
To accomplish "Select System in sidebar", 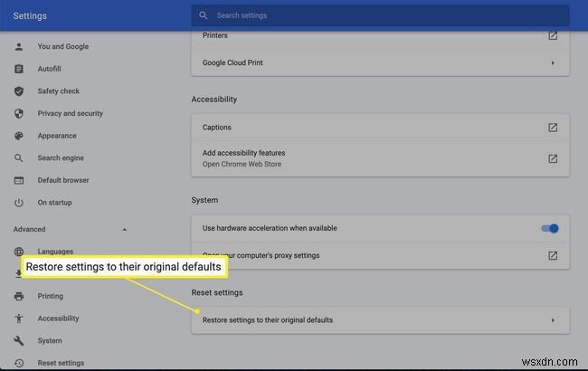I will (50, 340).
